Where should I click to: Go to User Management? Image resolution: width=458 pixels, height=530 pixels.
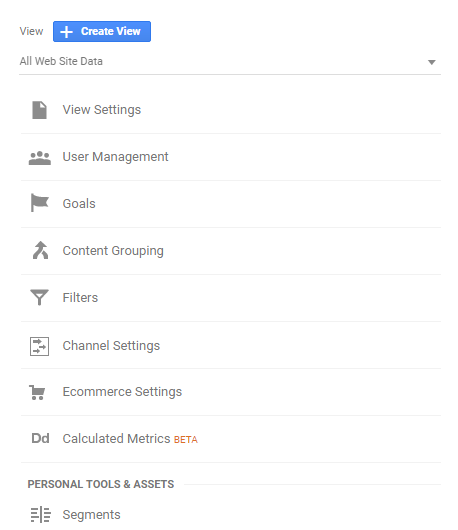pos(116,157)
